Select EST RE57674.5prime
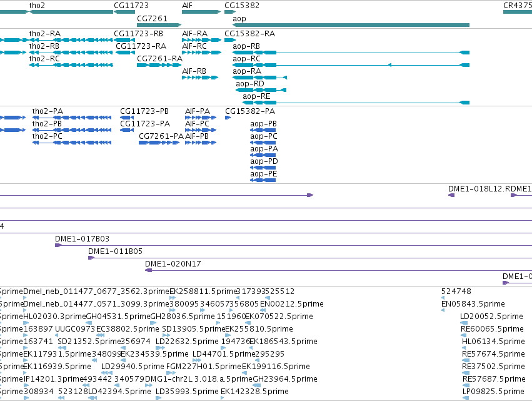Image resolution: width=532 pixels, height=401 pixels. (494, 354)
